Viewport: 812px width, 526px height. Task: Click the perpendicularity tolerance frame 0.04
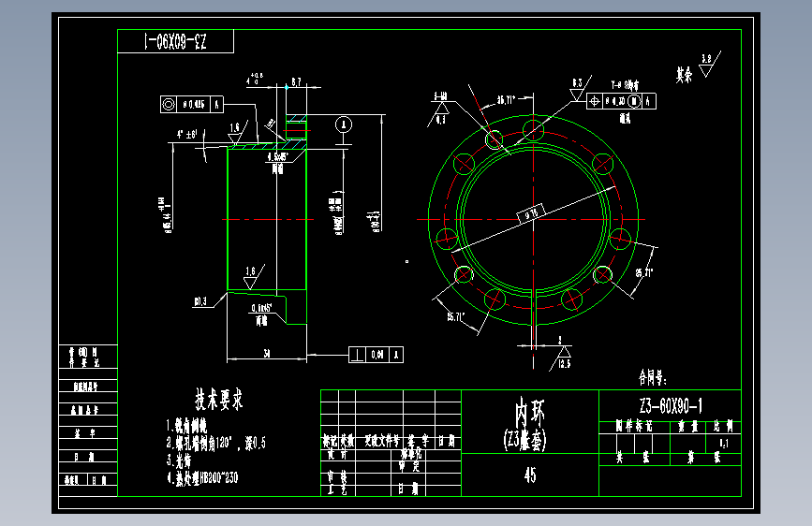pyautogui.click(x=376, y=355)
